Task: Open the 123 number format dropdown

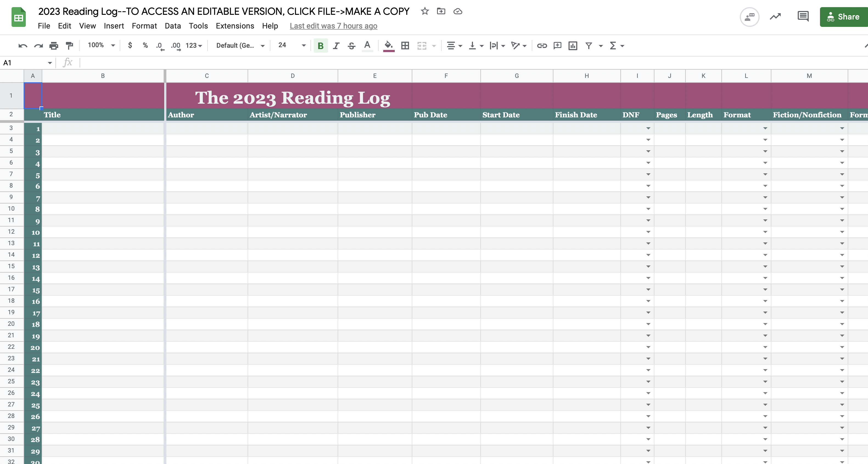Action: [x=194, y=46]
